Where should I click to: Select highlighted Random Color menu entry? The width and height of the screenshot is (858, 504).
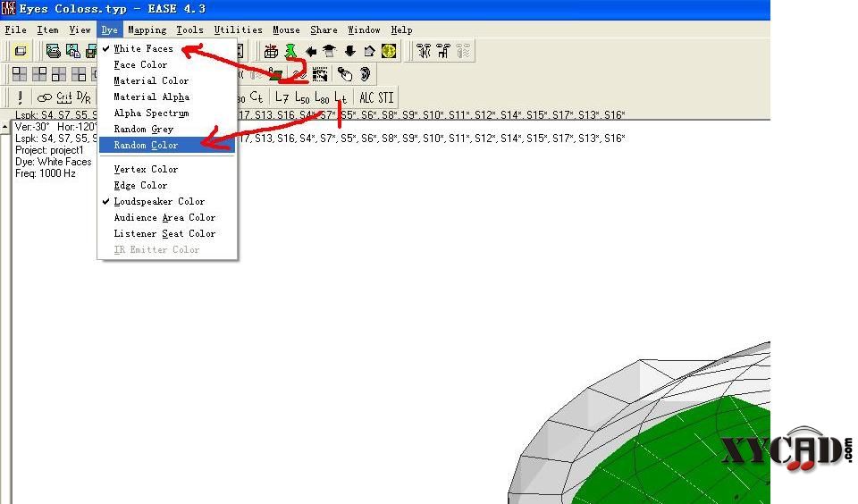167,145
